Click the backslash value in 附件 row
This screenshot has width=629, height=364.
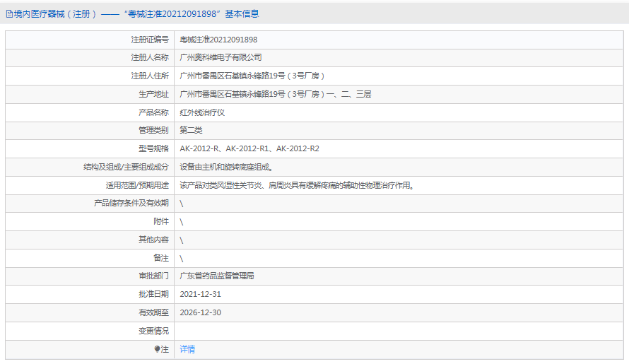(182, 221)
